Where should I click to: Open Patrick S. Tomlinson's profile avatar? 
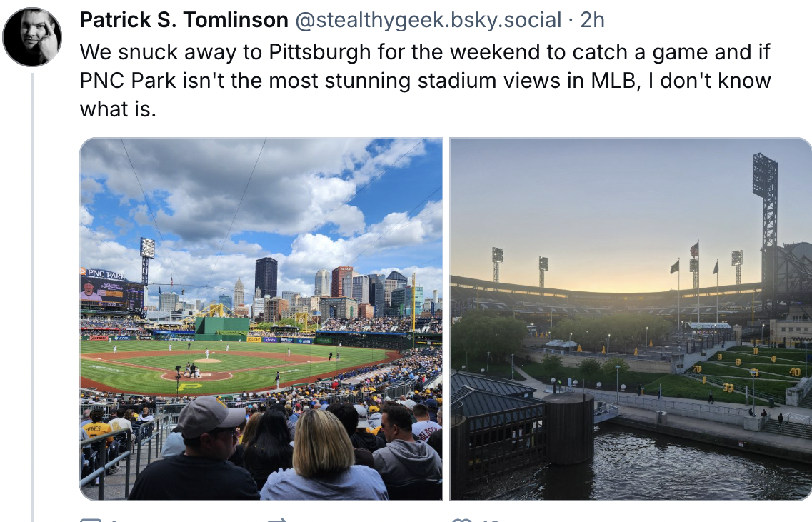(32, 36)
